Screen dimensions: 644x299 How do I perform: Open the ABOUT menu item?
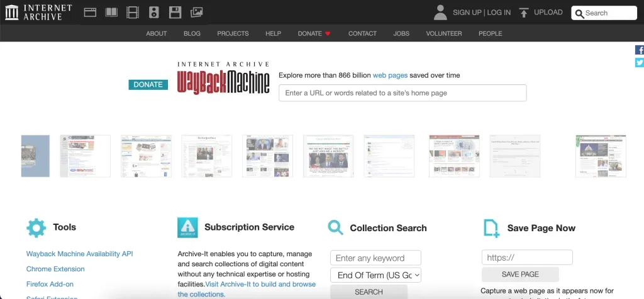[157, 34]
